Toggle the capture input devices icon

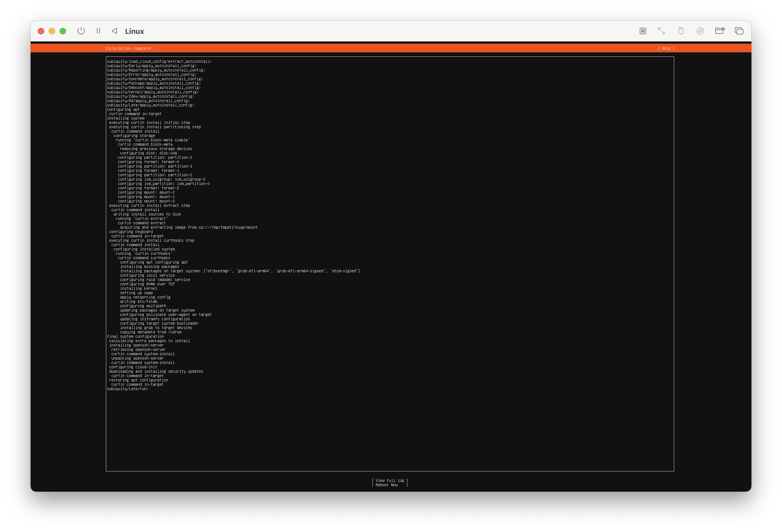[643, 31]
